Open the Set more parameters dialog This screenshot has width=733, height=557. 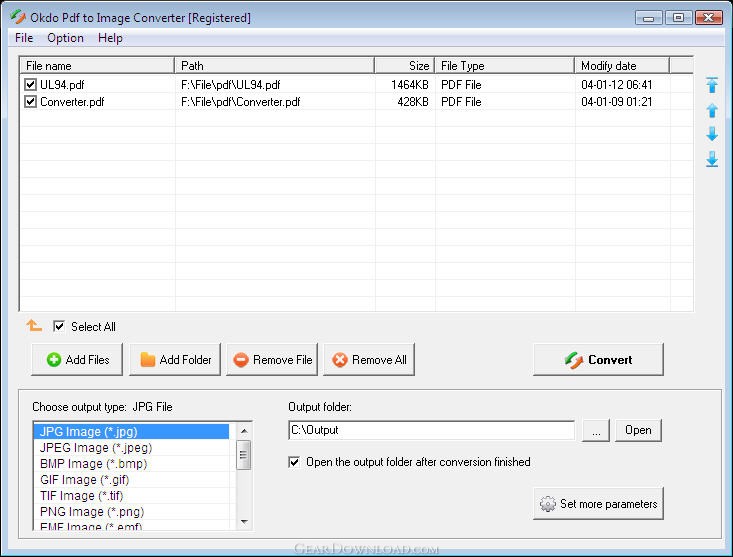point(598,503)
